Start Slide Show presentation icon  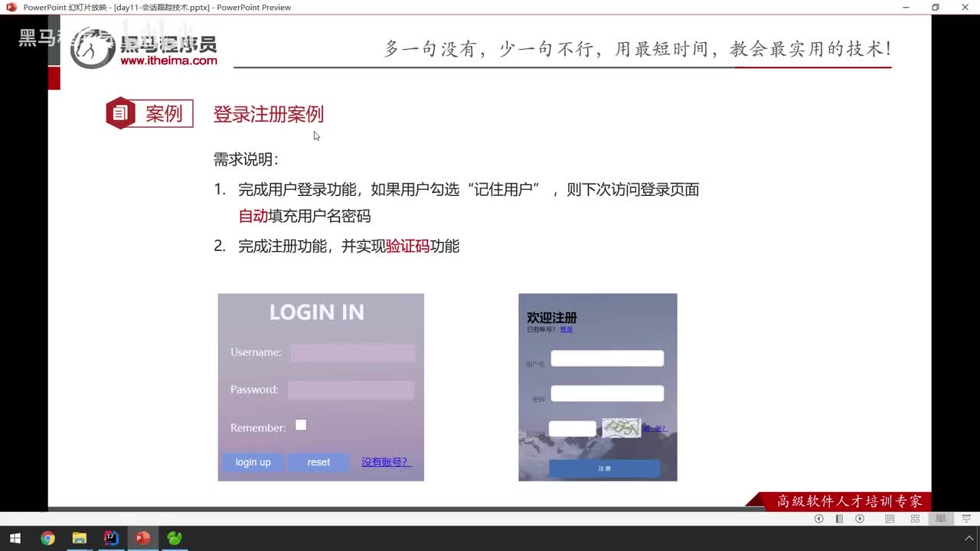point(966,519)
